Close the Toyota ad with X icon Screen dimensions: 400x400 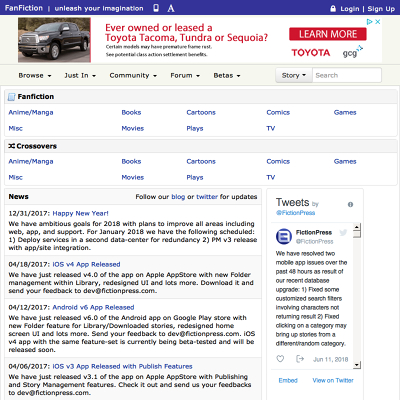[x=378, y=22]
